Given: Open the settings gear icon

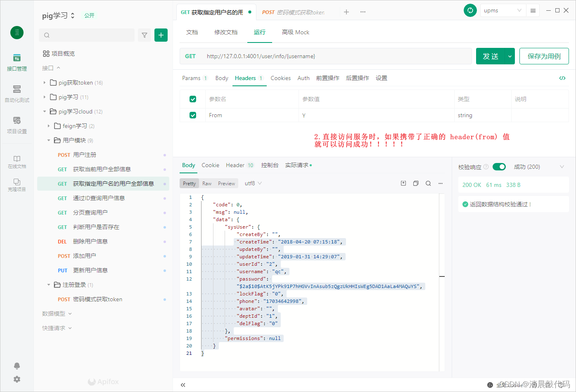Looking at the screenshot, I should coord(17,379).
